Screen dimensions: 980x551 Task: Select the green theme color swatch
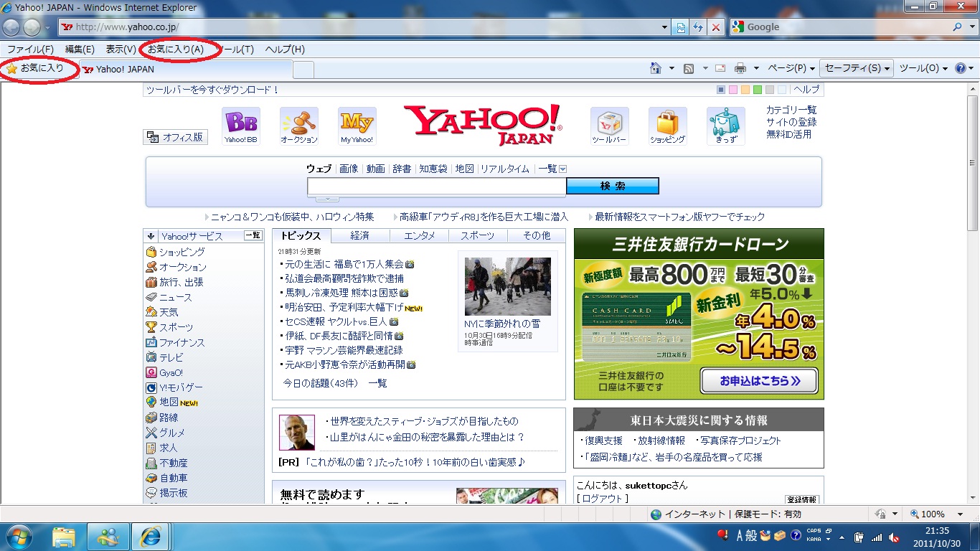(758, 90)
